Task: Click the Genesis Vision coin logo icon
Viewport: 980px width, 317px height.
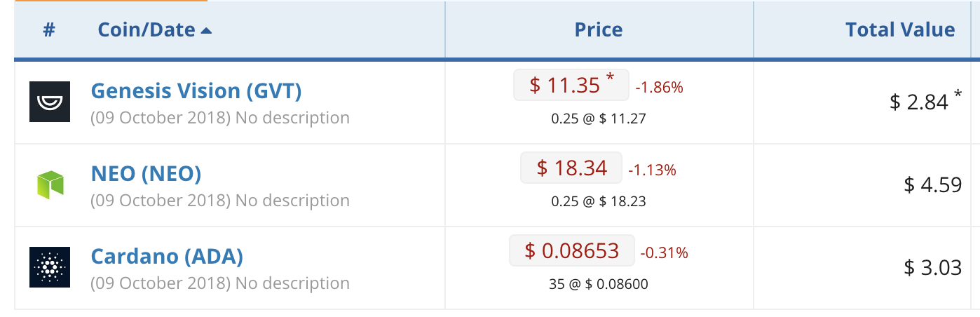Action: 49,102
